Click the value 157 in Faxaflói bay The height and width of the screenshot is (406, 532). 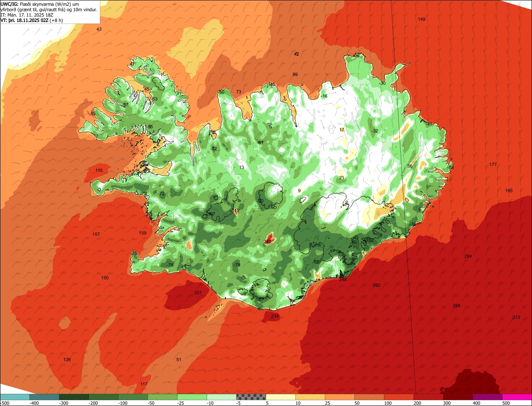(96, 235)
